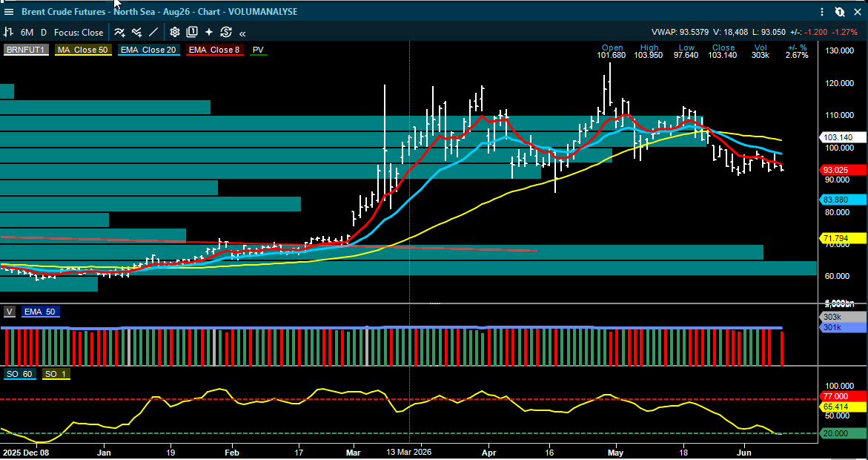Image resolution: width=868 pixels, height=460 pixels.
Task: Click the V: 18,408 volume readout
Action: click(x=731, y=33)
